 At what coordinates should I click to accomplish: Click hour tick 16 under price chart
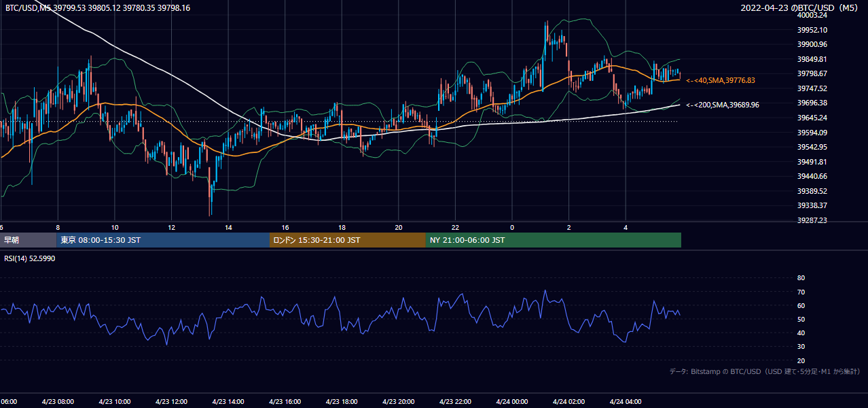(285, 227)
